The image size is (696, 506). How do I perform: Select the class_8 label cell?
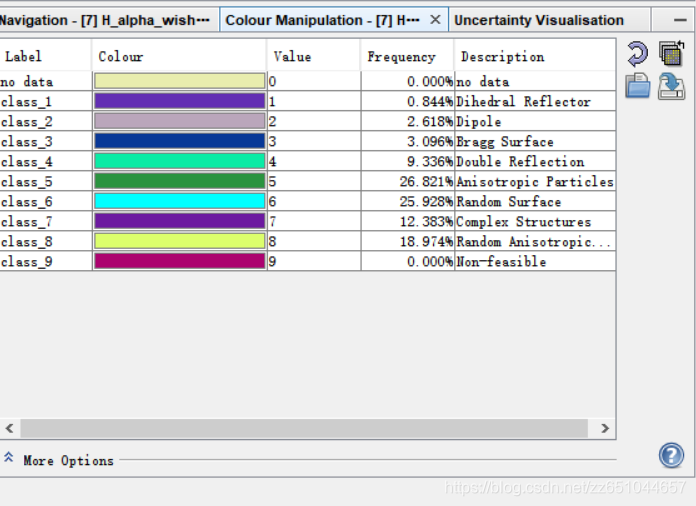[x=46, y=241]
